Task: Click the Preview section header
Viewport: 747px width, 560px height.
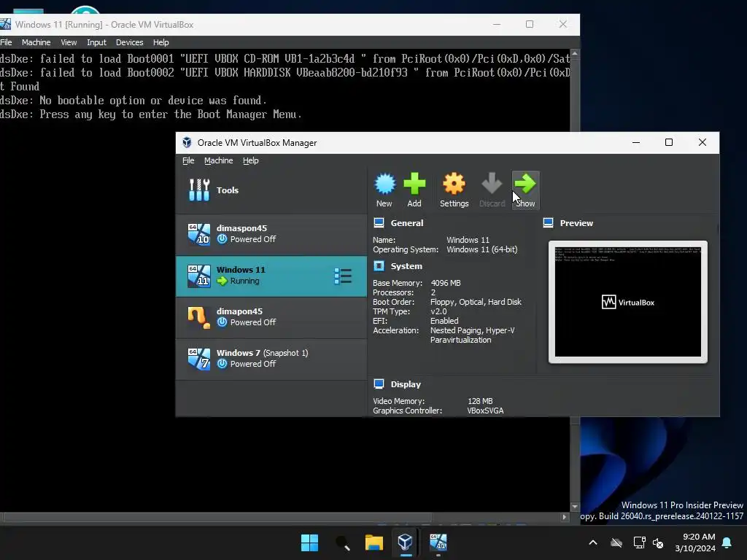Action: pyautogui.click(x=576, y=223)
